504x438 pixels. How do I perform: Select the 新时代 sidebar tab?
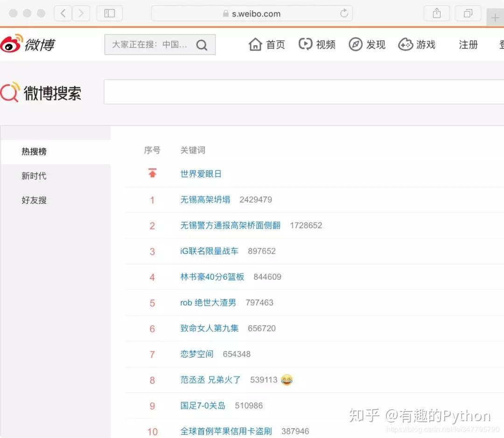click(x=34, y=176)
